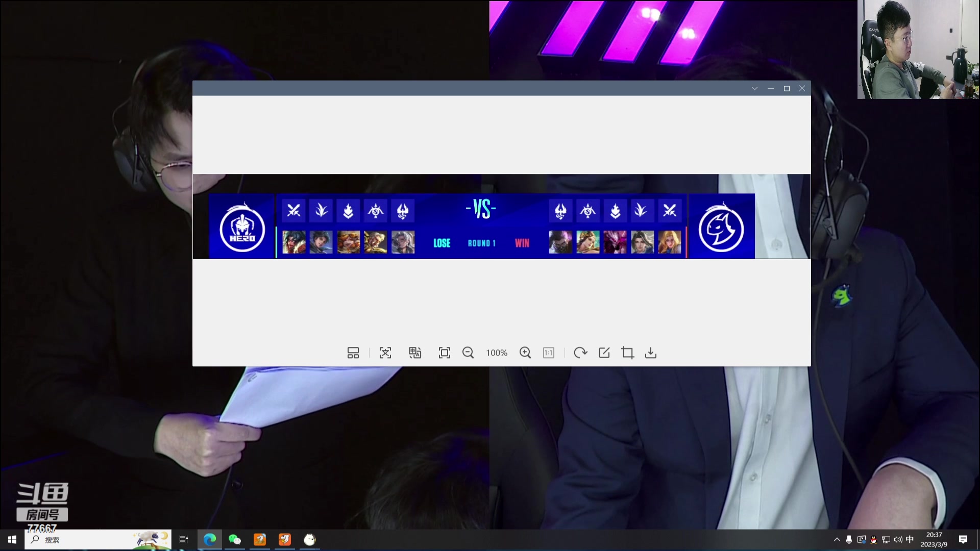This screenshot has width=980, height=551.
Task: Open the volume control in the tray
Action: click(x=898, y=540)
